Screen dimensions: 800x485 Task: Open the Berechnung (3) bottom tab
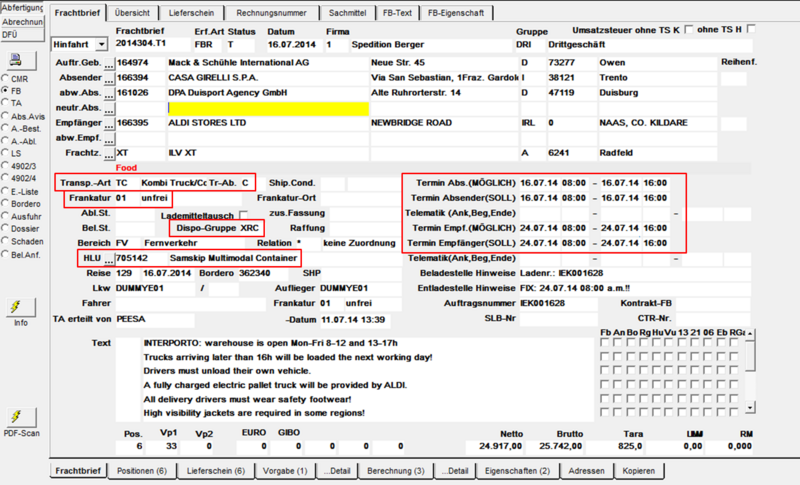(x=395, y=471)
